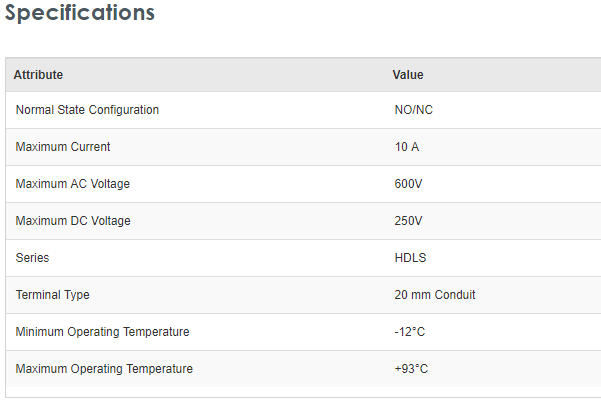Click the Attribute column header
The width and height of the screenshot is (601, 409).
tap(38, 75)
